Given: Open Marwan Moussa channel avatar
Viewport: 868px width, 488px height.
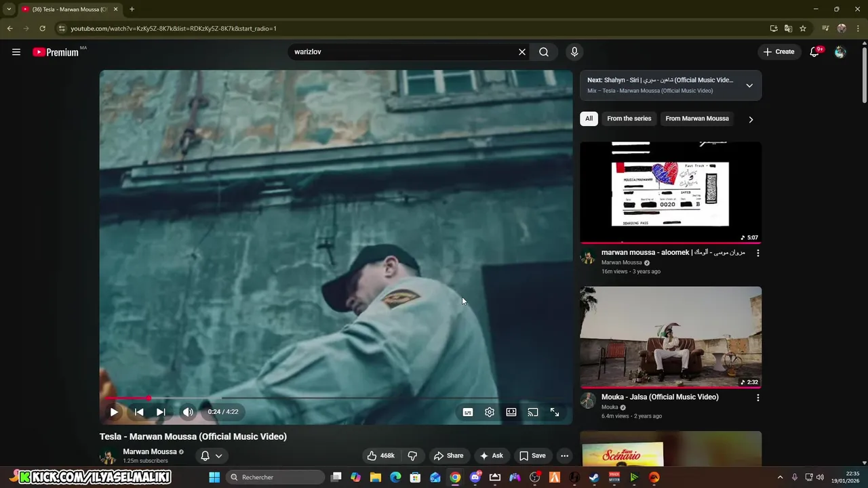Looking at the screenshot, I should tap(108, 457).
